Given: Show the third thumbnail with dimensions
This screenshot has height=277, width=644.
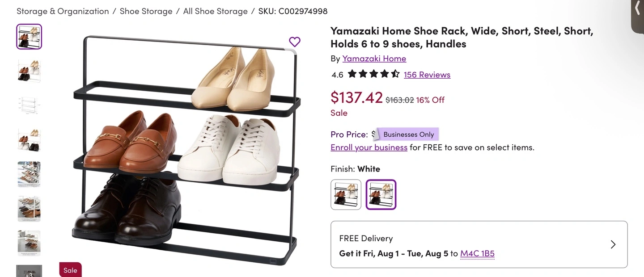Looking at the screenshot, I should [x=29, y=105].
